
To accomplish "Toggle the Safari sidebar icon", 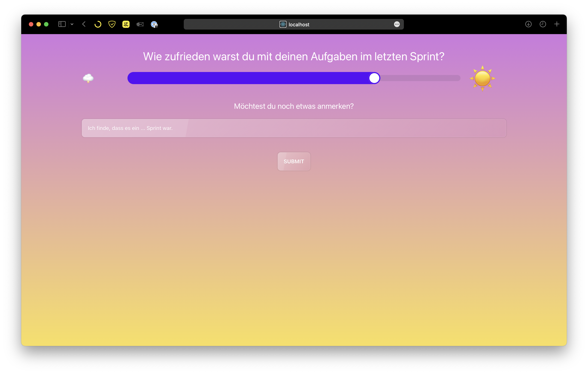I will pos(62,24).
